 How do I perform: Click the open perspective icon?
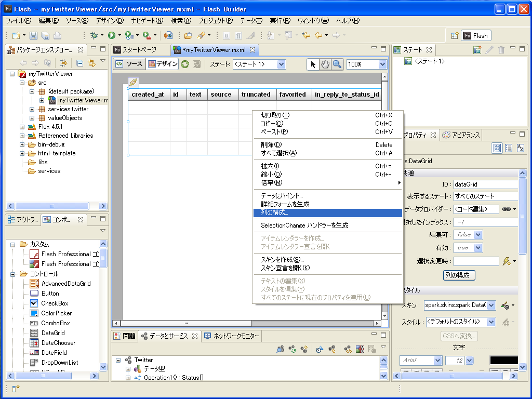point(455,36)
